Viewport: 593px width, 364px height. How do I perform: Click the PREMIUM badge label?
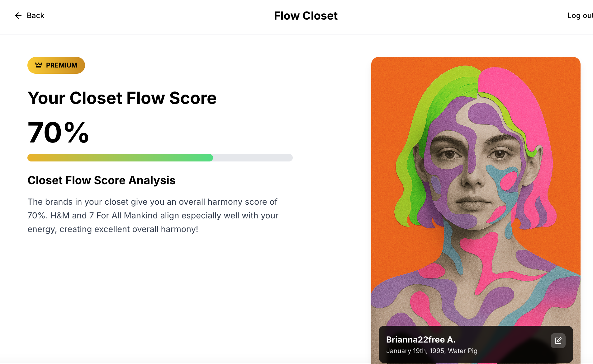point(61,65)
